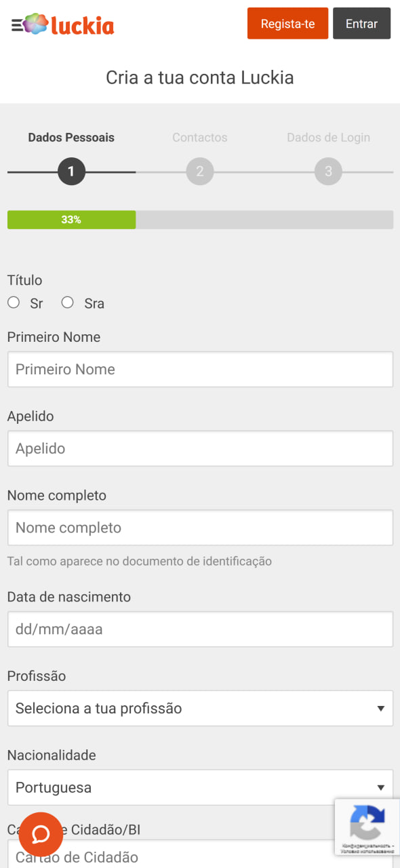
Task: Select the Sra title radio button
Action: click(67, 302)
